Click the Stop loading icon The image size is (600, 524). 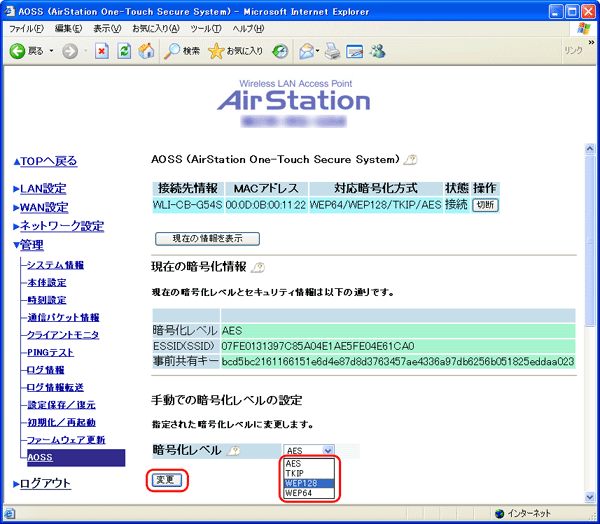tap(102, 50)
